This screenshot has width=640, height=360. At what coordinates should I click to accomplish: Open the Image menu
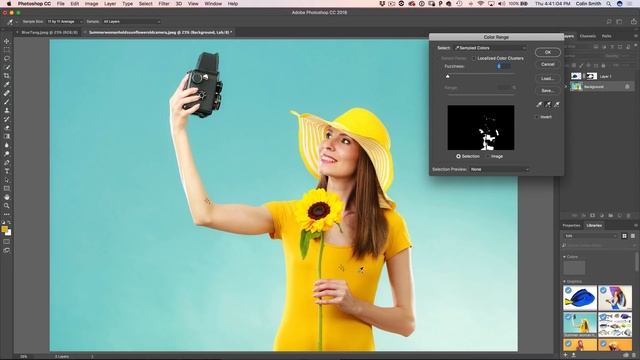coord(91,4)
